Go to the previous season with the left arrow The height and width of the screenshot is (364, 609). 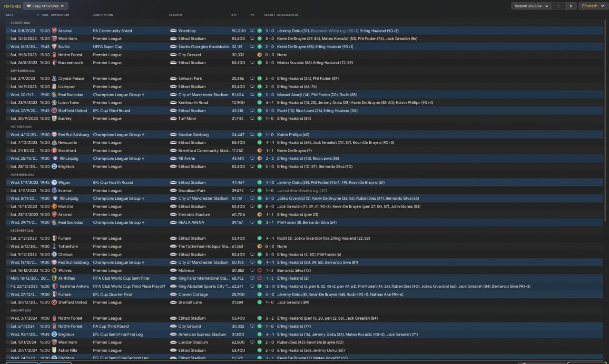[559, 6]
